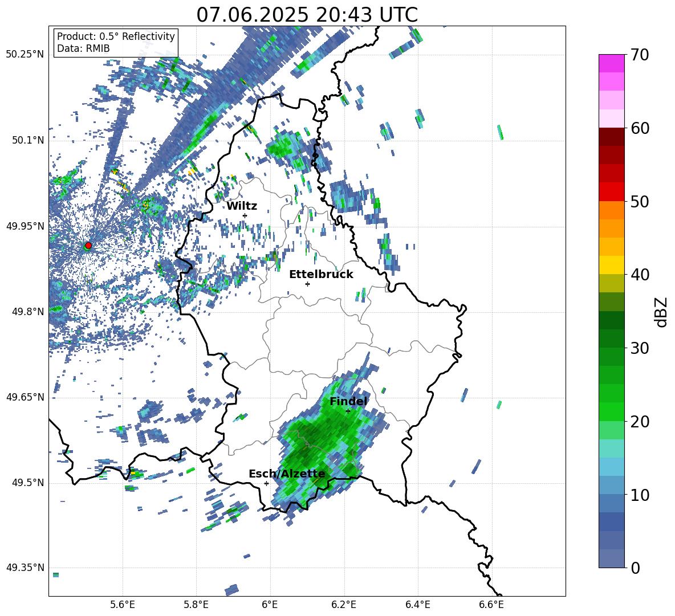This screenshot has width=675, height=616.
Task: Click the plus marker below Findel
Action: [x=348, y=411]
